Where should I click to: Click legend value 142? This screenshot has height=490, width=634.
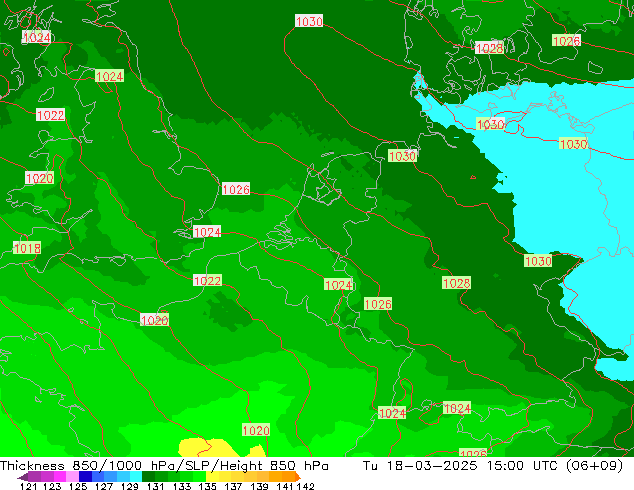(306, 486)
